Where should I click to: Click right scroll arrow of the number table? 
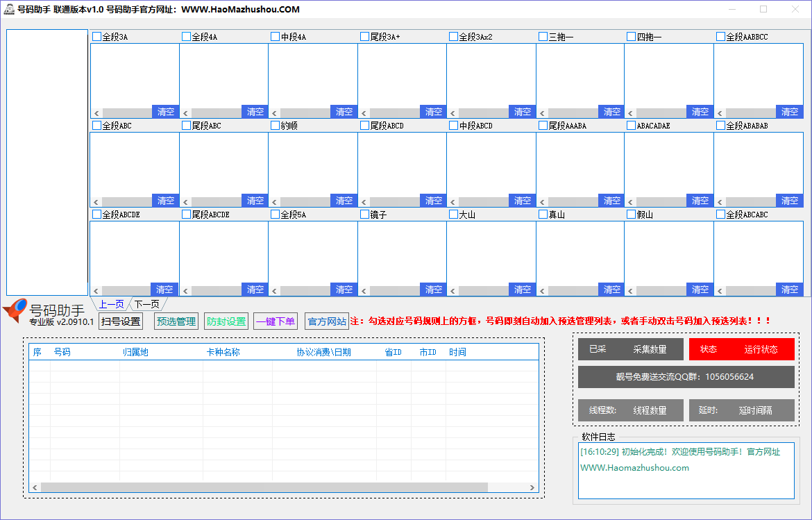(x=532, y=487)
